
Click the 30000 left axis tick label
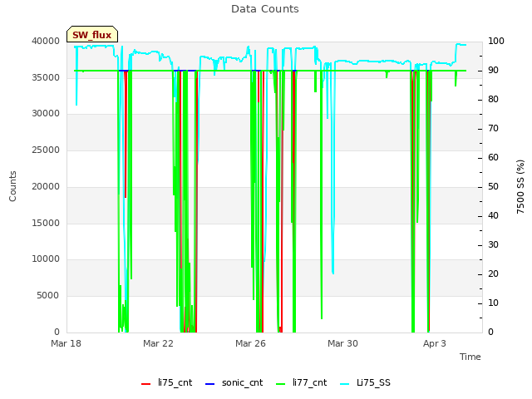(x=46, y=114)
